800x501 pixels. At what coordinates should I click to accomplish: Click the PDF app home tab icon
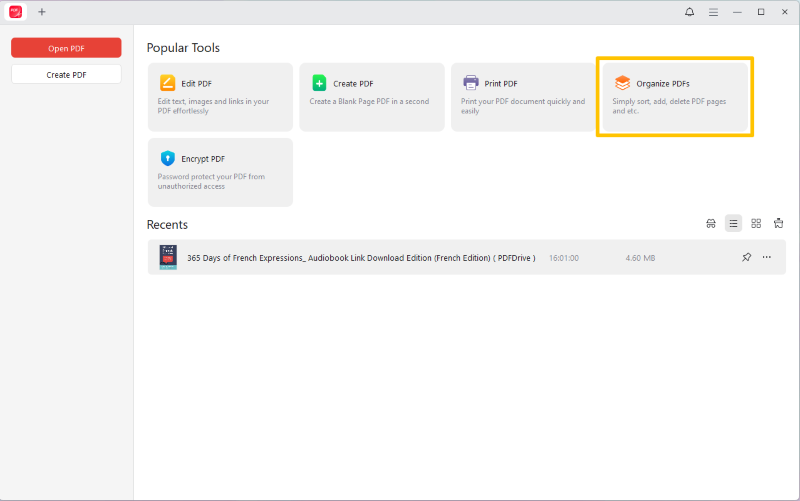tap(14, 12)
